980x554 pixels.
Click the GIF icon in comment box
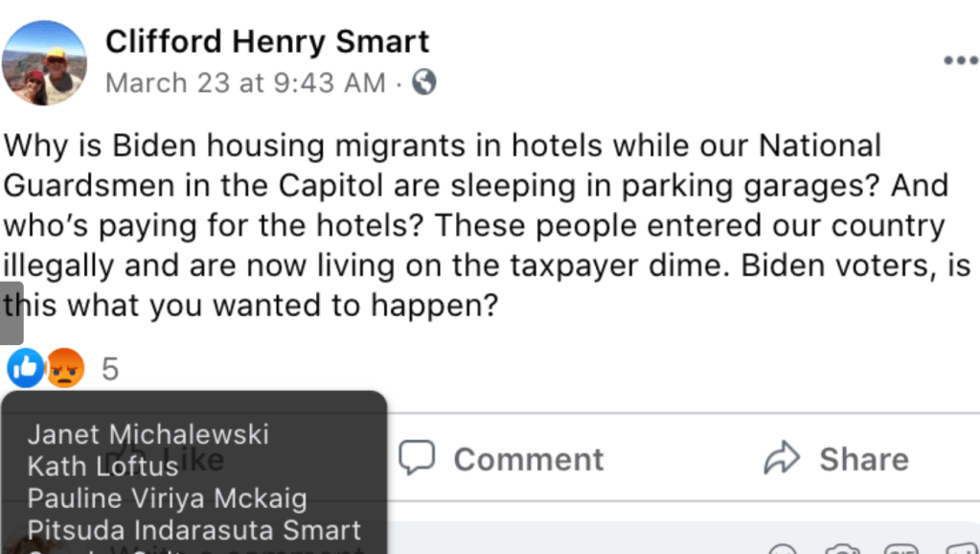pos(900,548)
